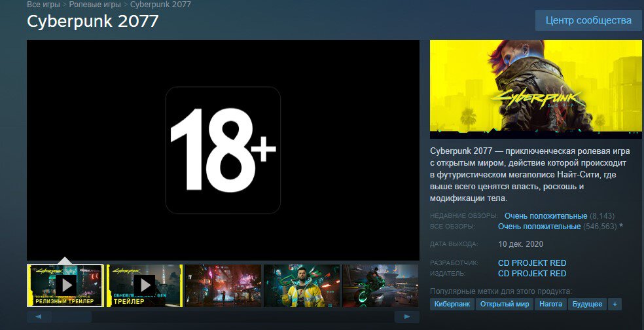Click the play icon on next gen трейлер
The image size is (644, 330).
(x=145, y=285)
